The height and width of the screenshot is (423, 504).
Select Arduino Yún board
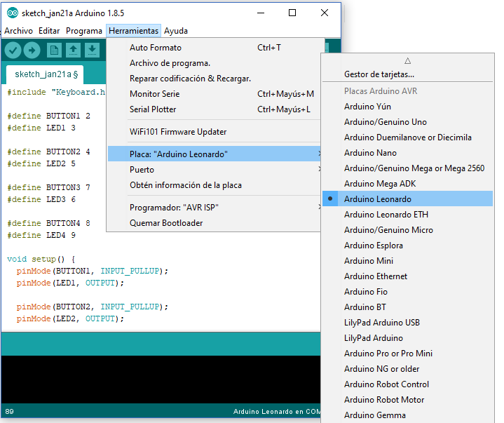[407, 107]
